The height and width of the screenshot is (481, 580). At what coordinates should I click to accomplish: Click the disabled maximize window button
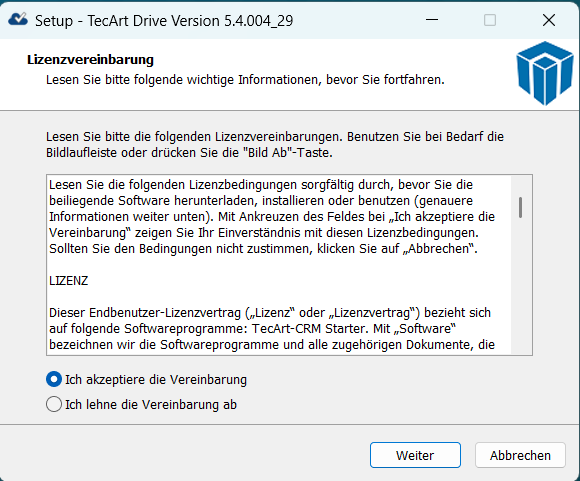click(490, 20)
